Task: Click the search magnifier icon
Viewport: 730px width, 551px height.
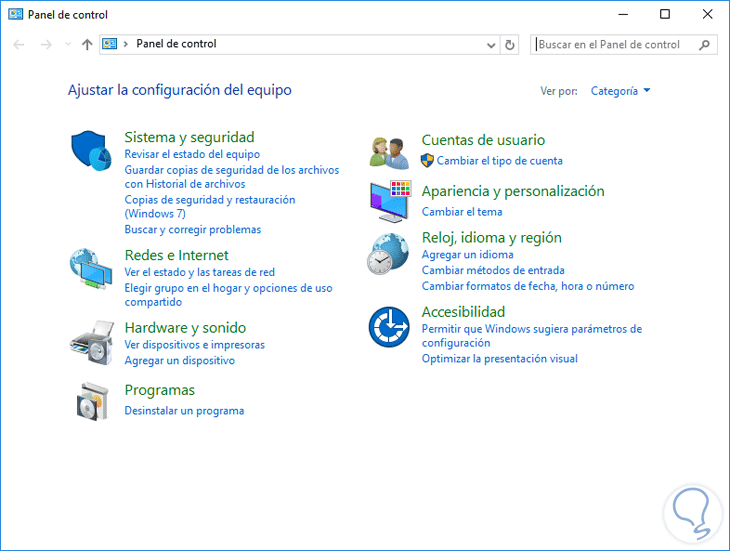Action: pyautogui.click(x=704, y=45)
